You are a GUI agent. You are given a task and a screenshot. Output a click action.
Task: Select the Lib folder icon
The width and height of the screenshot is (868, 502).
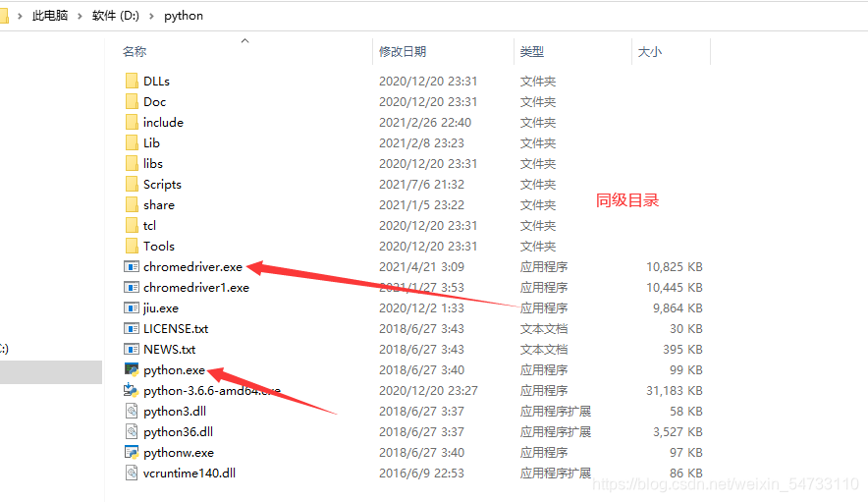pyautogui.click(x=132, y=143)
